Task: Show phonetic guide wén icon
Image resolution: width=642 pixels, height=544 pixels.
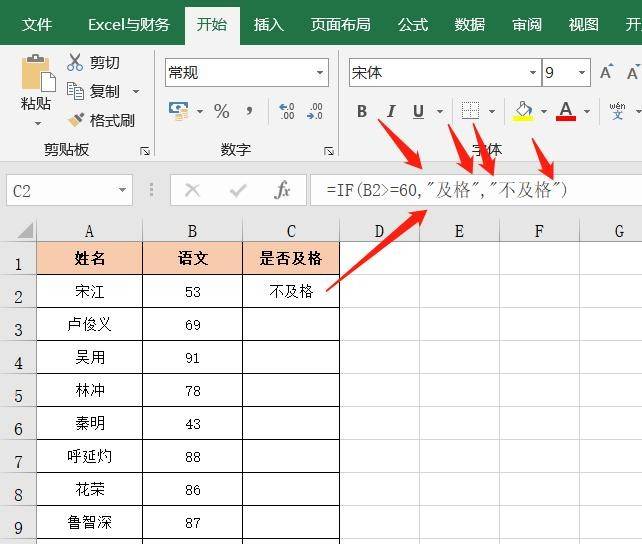Action: pyautogui.click(x=617, y=111)
